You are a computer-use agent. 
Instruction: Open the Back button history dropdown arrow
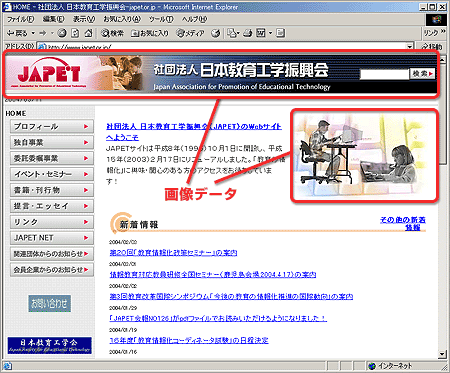point(33,33)
